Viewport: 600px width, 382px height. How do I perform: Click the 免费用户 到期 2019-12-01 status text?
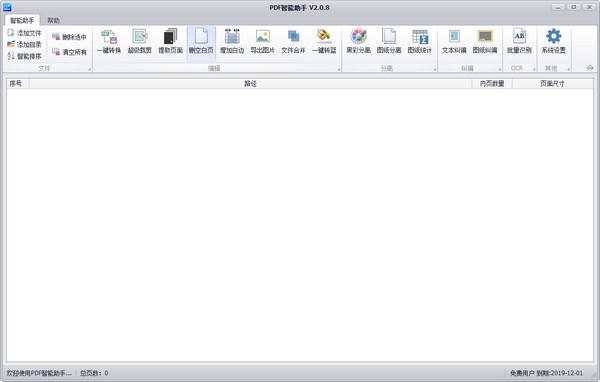pos(546,373)
